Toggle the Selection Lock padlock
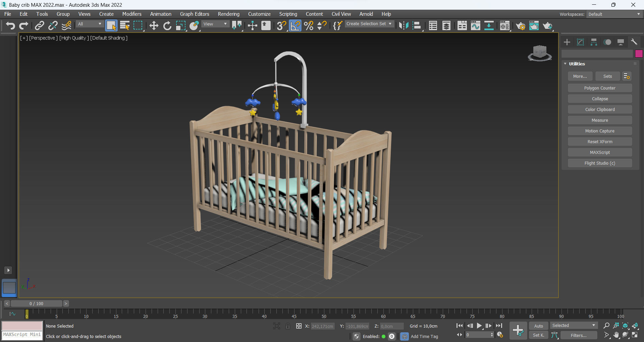The width and height of the screenshot is (644, 342). pos(288,326)
